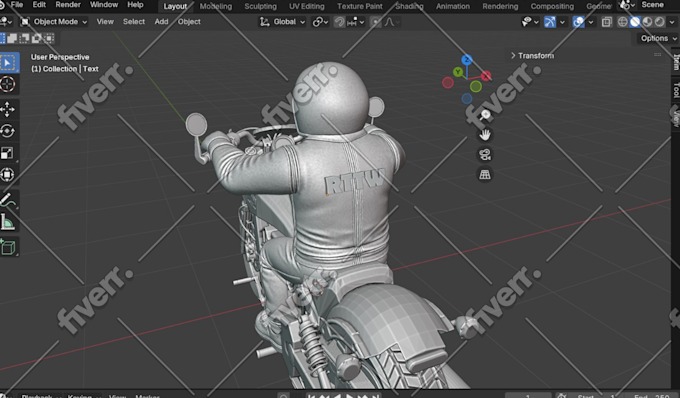Open the Edit menu
Viewport: 680px width, 398px height.
pyautogui.click(x=39, y=5)
